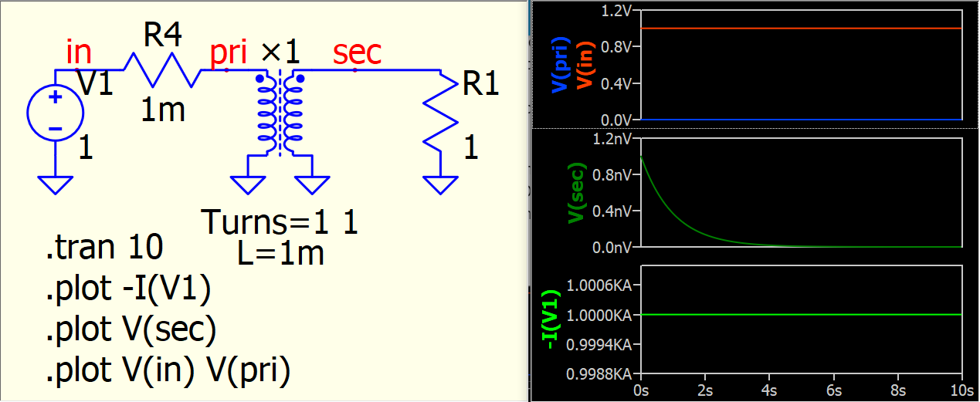Viewport: 980px width, 402px height.
Task: Select the '.plot V(in) V(pri)' directive
Action: coord(168,372)
